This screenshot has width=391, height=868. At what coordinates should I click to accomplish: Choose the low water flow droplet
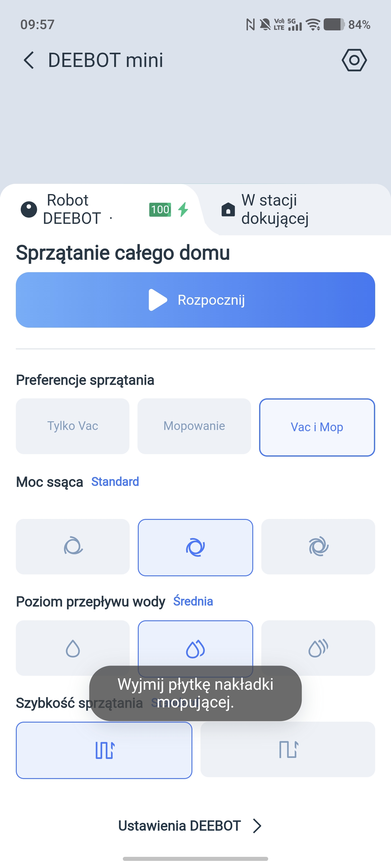click(x=73, y=648)
